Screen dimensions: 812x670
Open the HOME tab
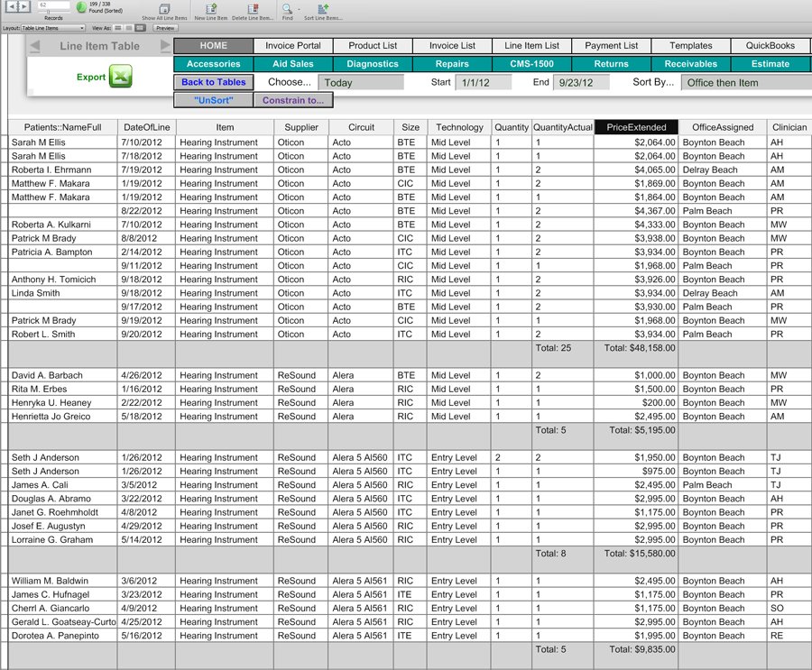click(213, 46)
